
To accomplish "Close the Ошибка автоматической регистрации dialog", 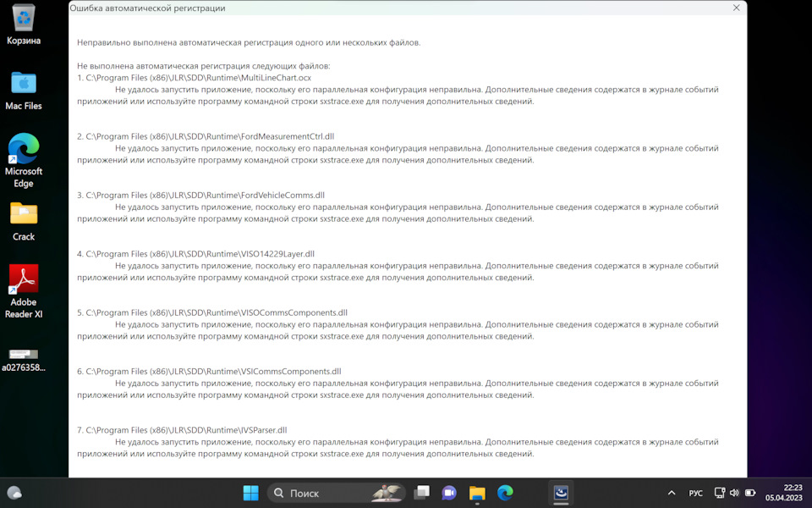I will 736,8.
